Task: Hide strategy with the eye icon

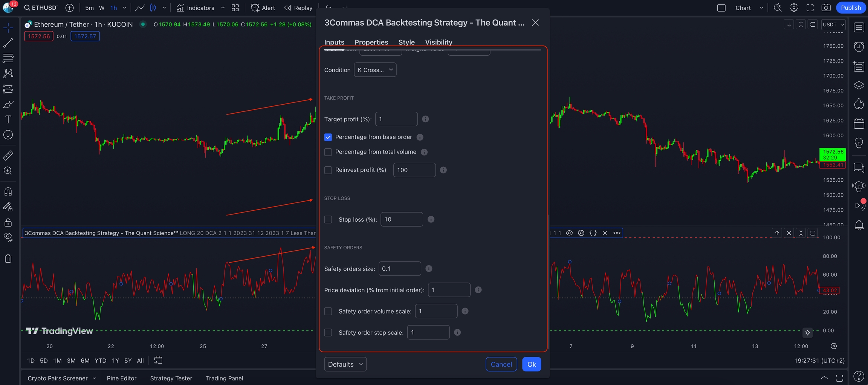Action: pos(569,233)
